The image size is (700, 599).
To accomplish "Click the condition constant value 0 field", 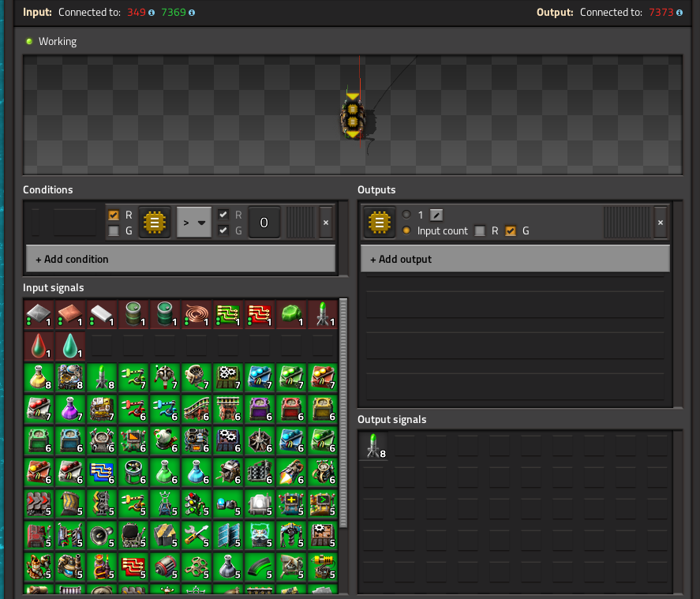I will click(x=264, y=223).
